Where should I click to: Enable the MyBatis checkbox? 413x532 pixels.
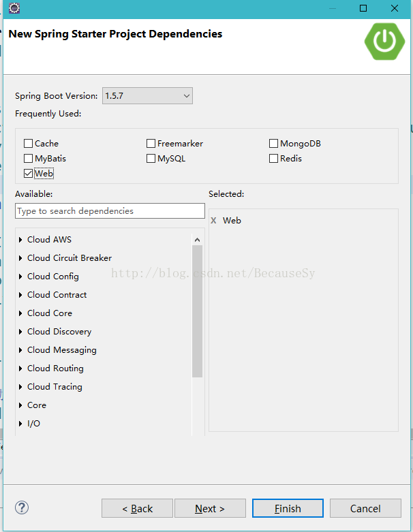click(28, 159)
